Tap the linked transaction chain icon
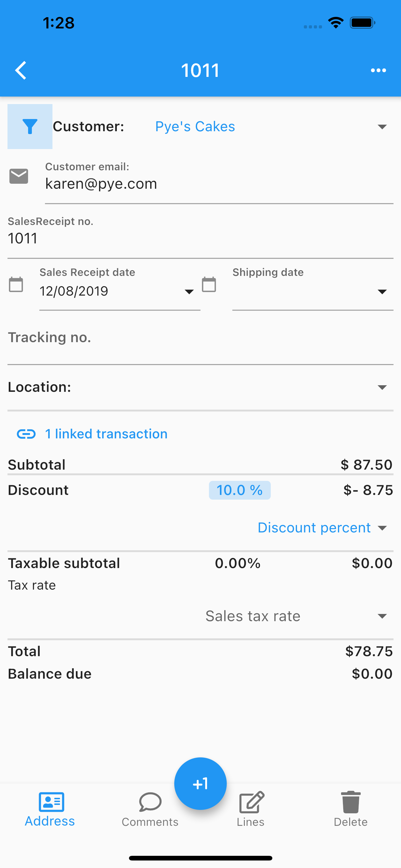 26,434
